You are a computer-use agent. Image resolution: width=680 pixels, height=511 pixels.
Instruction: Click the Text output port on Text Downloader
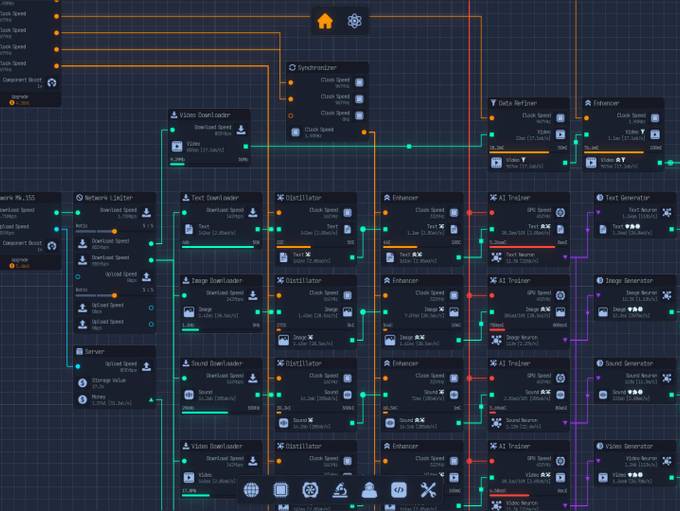[x=258, y=229]
